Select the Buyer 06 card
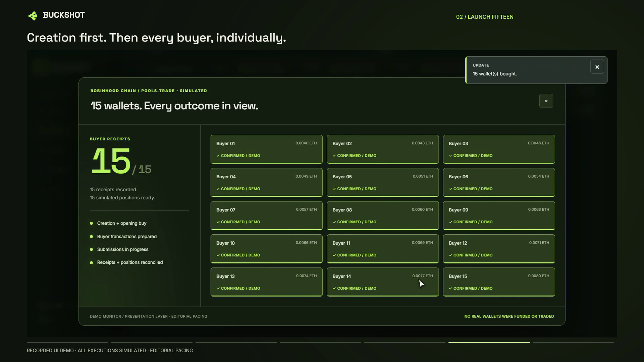The image size is (644, 362). [499, 182]
